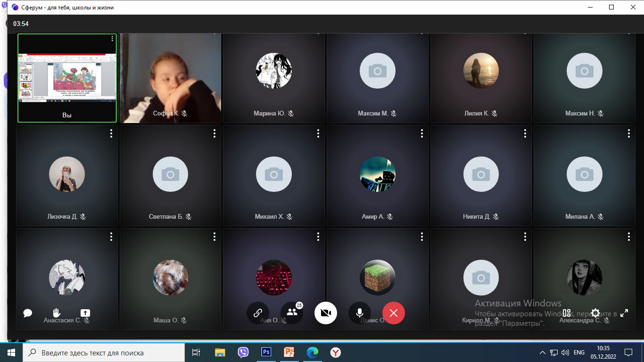Click muted mic icon next to Маша О.
The width and height of the screenshot is (644, 362).
[183, 321]
